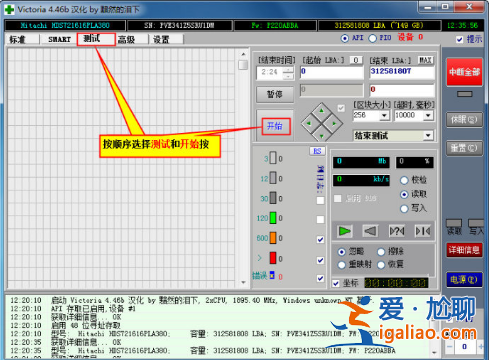This screenshot has width=489, height=360.
Task: Switch to the 高级 tab
Action: [127, 39]
